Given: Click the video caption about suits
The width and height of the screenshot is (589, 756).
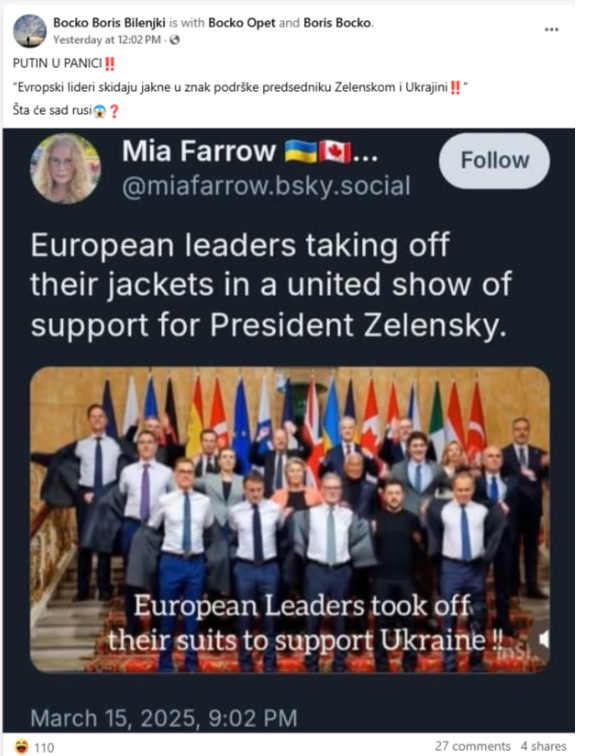Looking at the screenshot, I should [305, 622].
